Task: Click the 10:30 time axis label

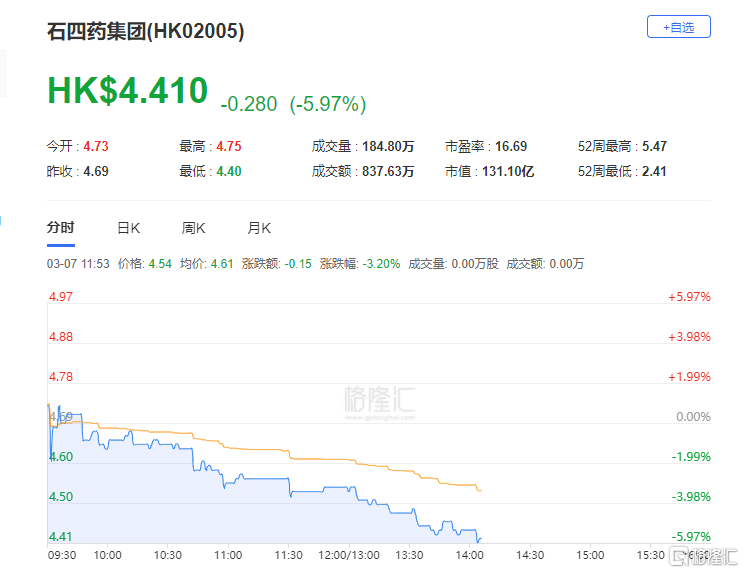Action: point(167,555)
